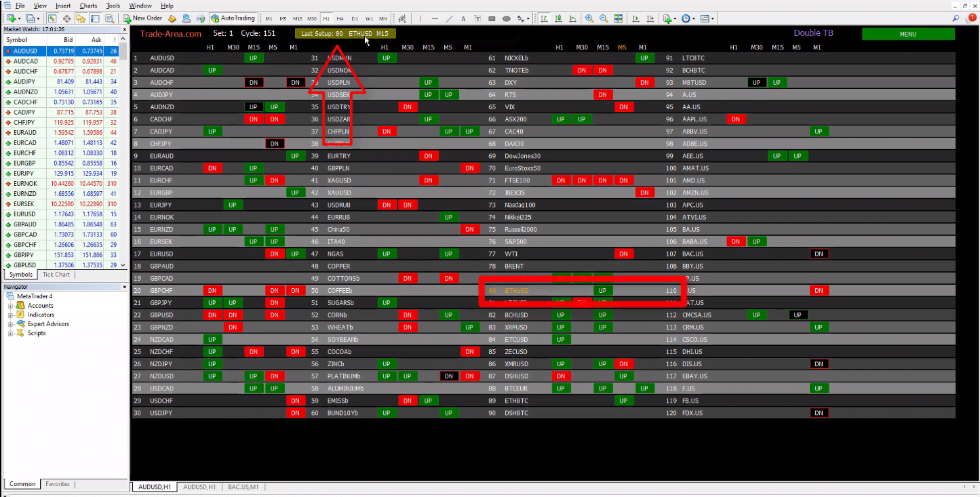Switch to line chart icon

tap(573, 18)
